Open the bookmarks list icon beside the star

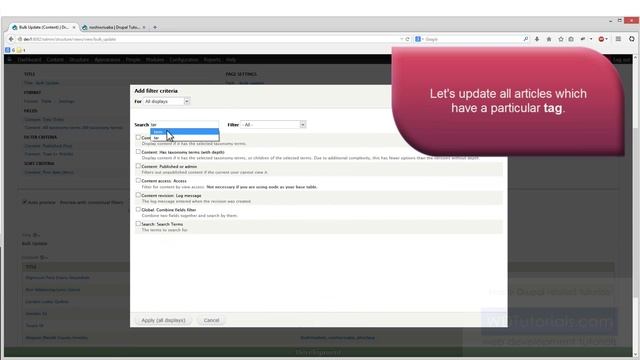(571, 39)
